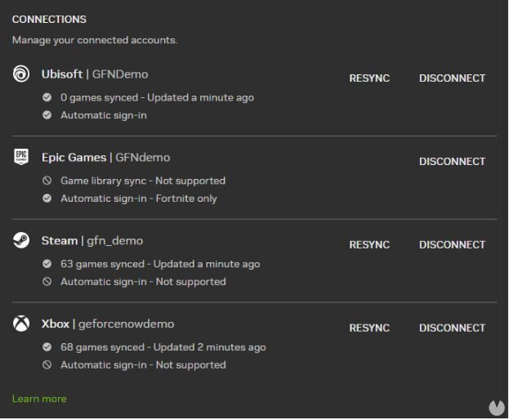Viewport: 509px width, 420px height.
Task: Click the Xbox sphere logo icon
Action: (x=21, y=324)
